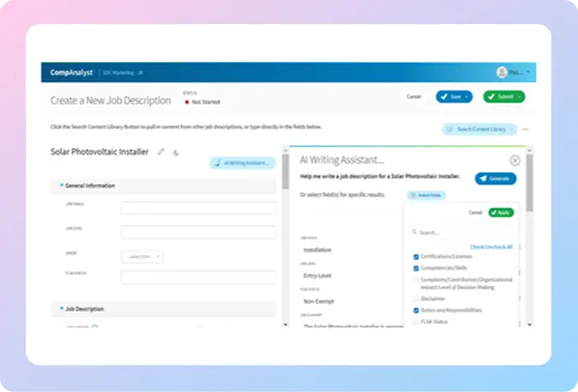
Task: Click the green Submit button
Action: [x=503, y=96]
